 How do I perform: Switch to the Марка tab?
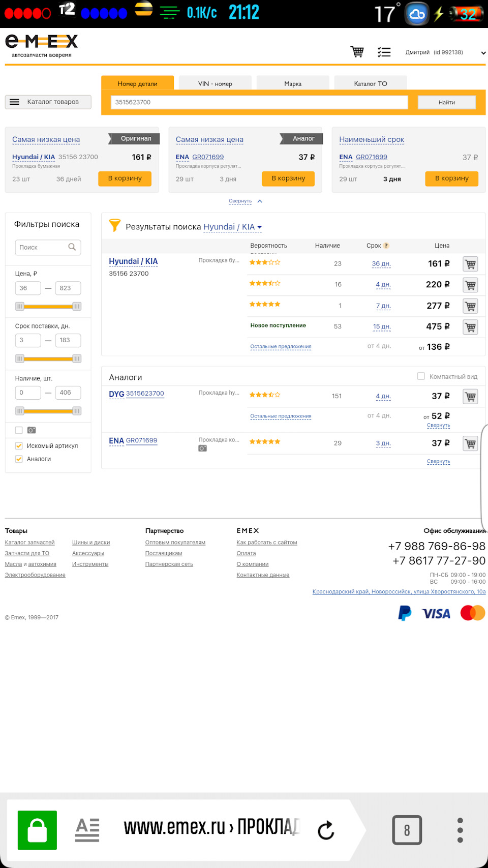pos(293,83)
